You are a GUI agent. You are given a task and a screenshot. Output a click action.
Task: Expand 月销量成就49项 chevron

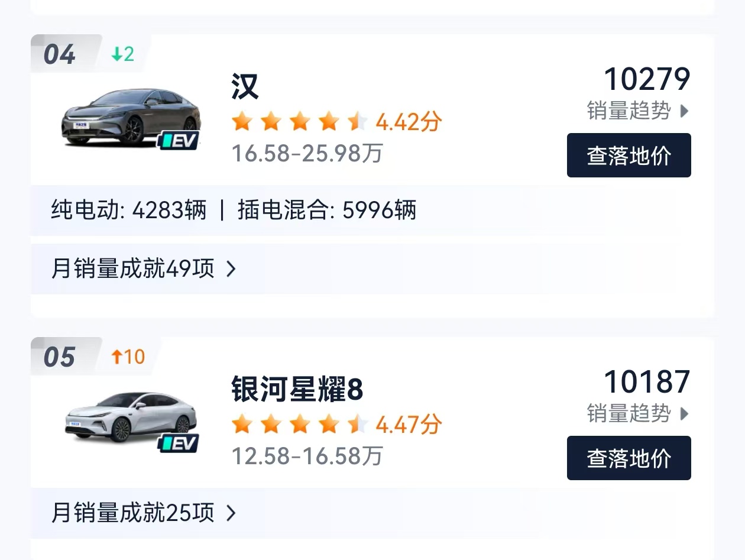[231, 270]
